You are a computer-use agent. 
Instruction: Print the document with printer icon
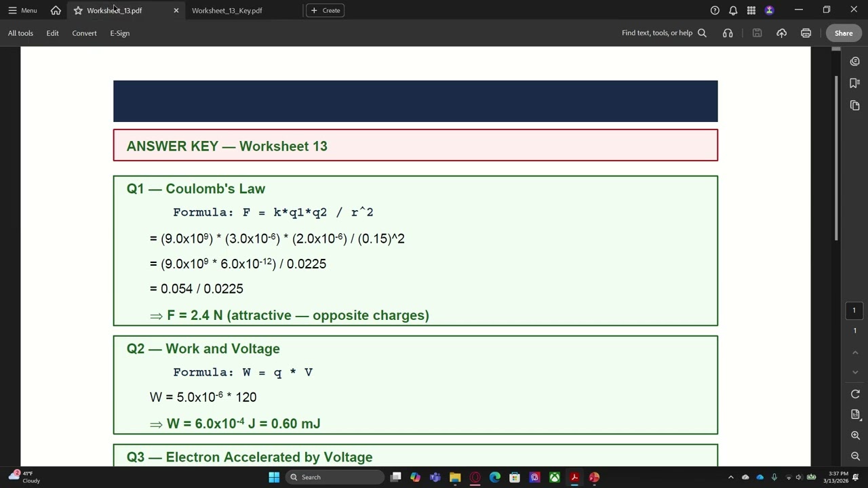pos(806,33)
